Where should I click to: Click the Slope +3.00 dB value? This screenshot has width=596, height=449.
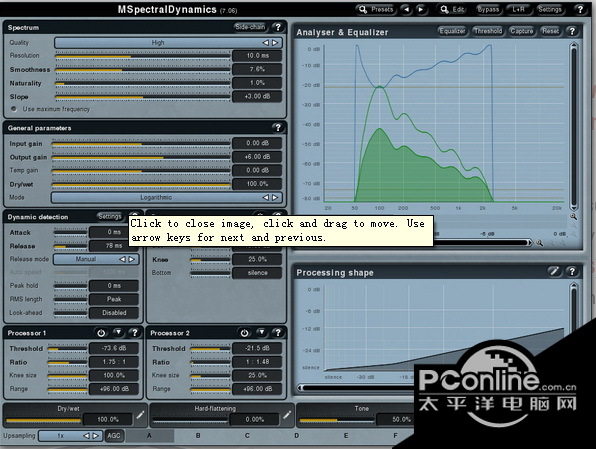coord(257,97)
